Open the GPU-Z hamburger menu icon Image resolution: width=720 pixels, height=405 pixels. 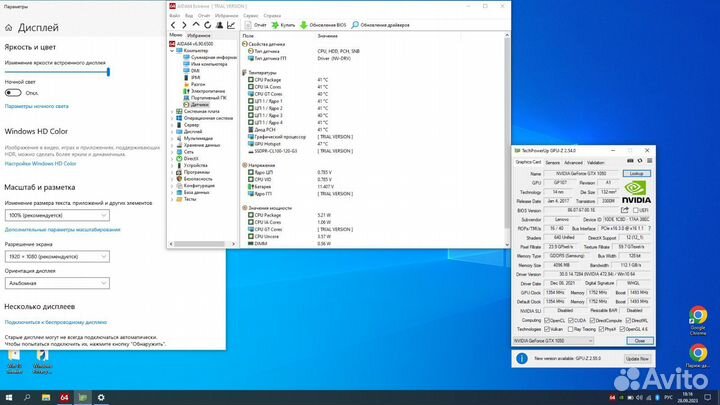coord(649,161)
